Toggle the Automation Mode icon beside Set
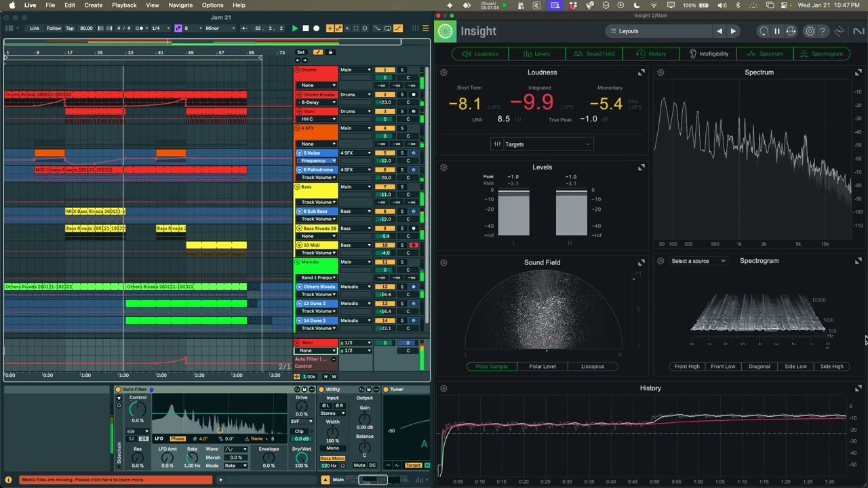The image size is (868, 488). [318, 52]
